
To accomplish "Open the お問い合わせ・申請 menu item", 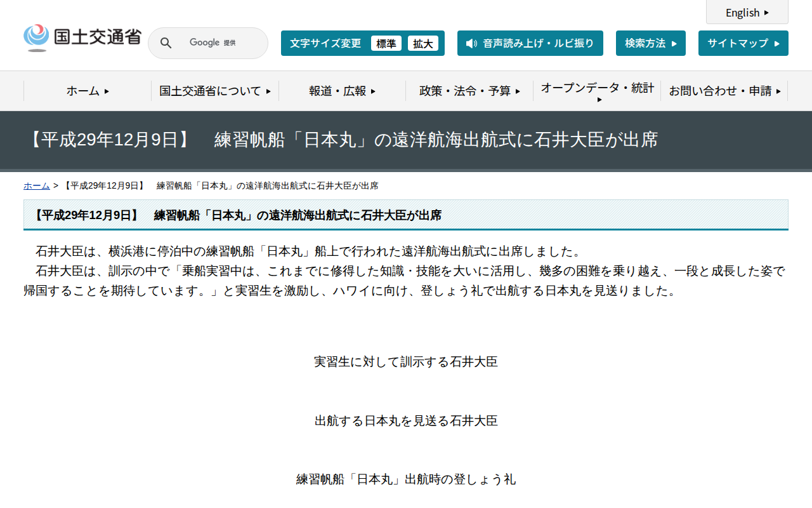I will coord(724,91).
